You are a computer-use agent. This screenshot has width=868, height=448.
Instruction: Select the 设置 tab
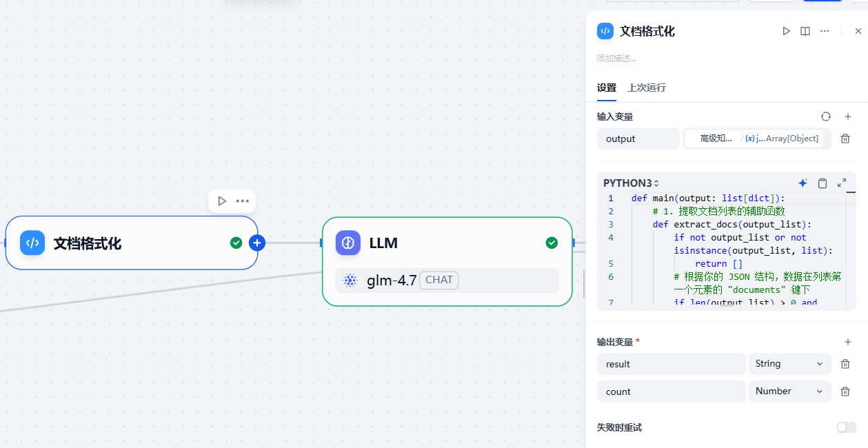(607, 88)
